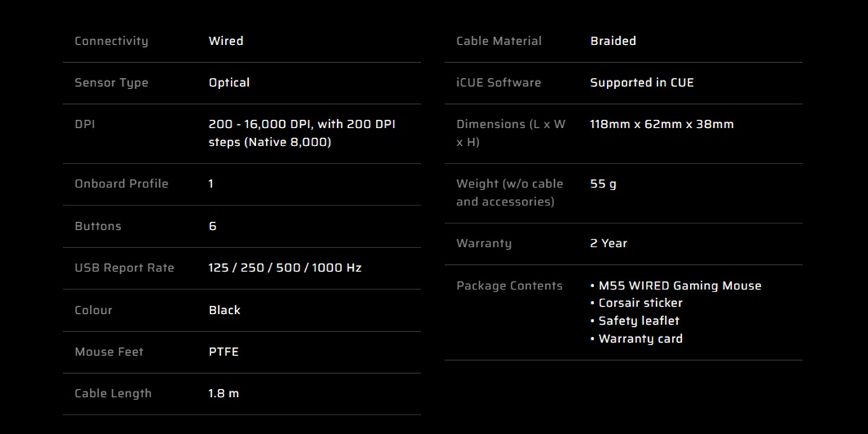Click the Colour value Black
Image resolution: width=868 pixels, height=434 pixels.
point(224,310)
